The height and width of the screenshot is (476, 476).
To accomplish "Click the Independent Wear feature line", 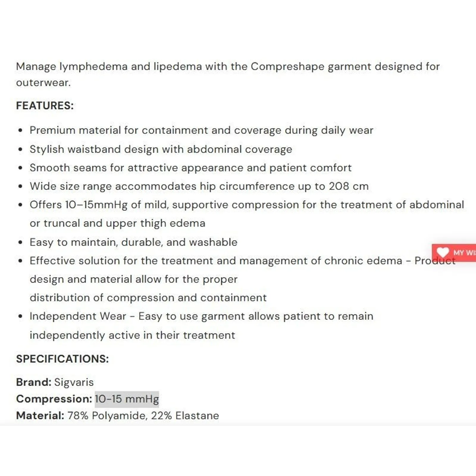I will click(201, 316).
